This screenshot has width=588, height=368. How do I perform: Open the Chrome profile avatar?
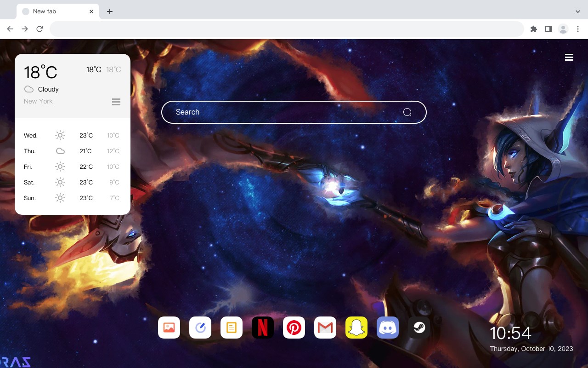pyautogui.click(x=563, y=29)
